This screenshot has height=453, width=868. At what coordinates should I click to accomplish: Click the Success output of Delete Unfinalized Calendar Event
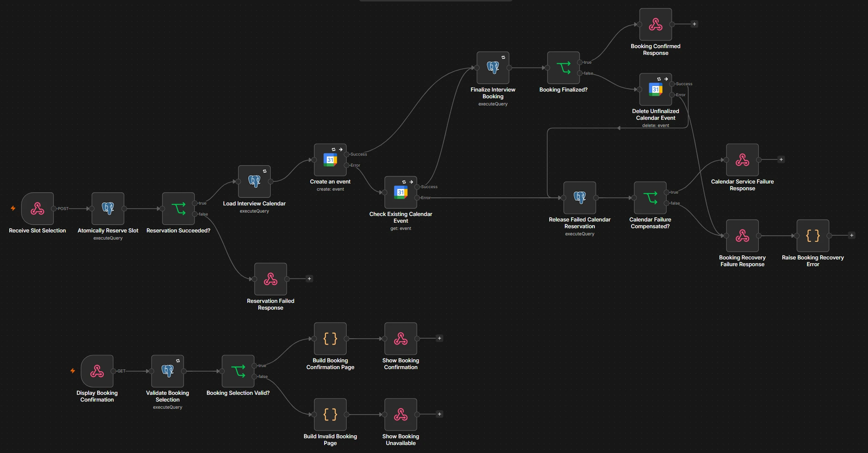672,84
